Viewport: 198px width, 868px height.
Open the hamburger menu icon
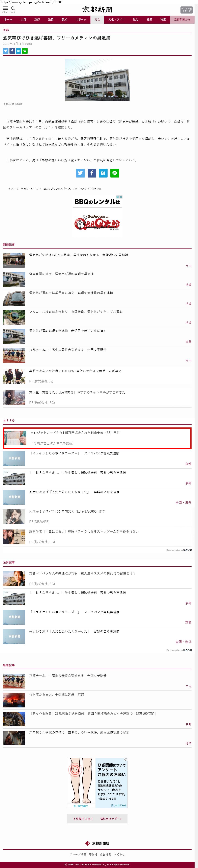pos(5,8)
